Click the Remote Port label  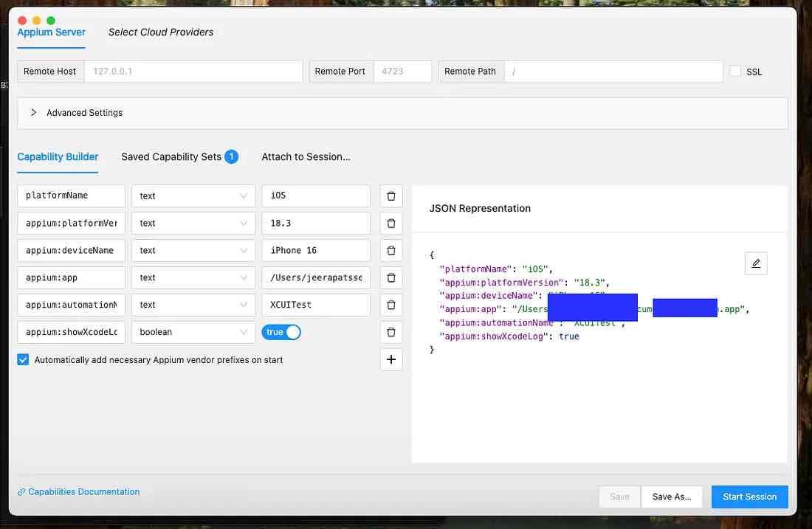coord(340,72)
